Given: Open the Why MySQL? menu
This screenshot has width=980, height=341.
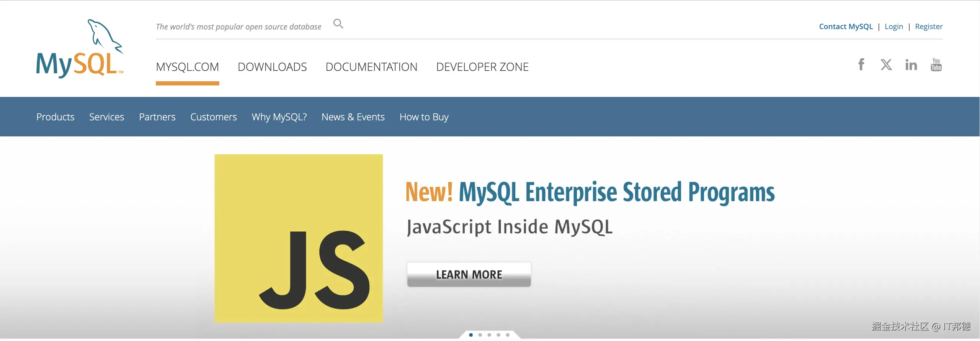Looking at the screenshot, I should click(x=279, y=117).
